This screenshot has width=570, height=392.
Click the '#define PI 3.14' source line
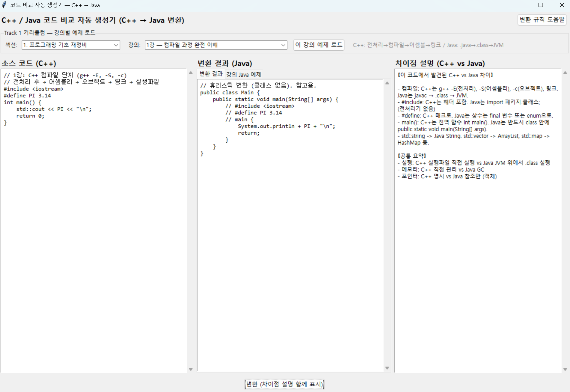tap(27, 96)
